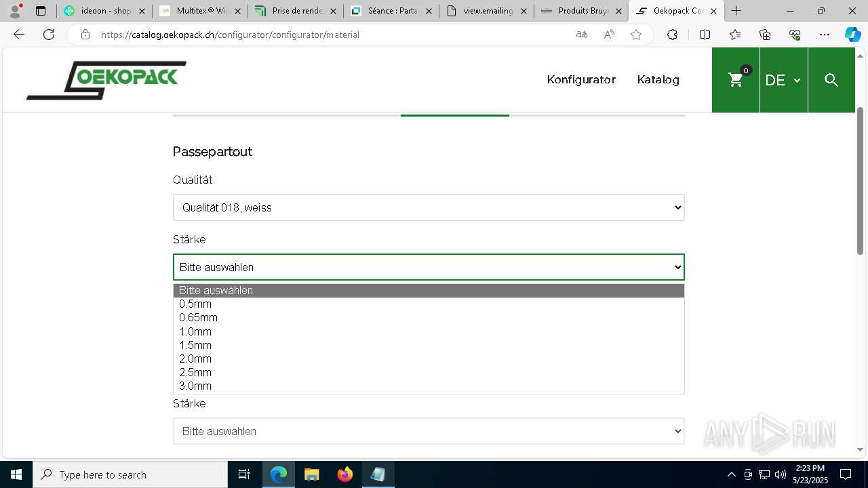Collapse the open Stärke dropdown
Screen dimensions: 868x488
pyautogui.click(x=429, y=267)
